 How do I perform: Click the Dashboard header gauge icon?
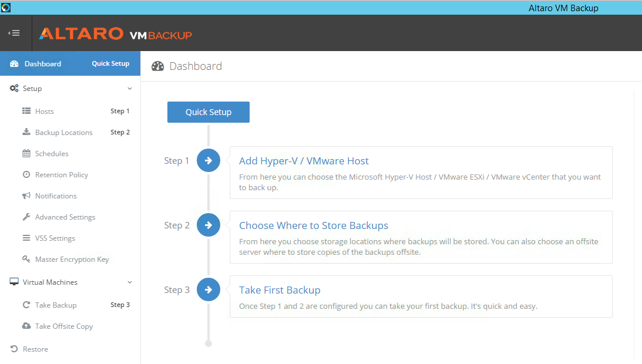click(157, 66)
